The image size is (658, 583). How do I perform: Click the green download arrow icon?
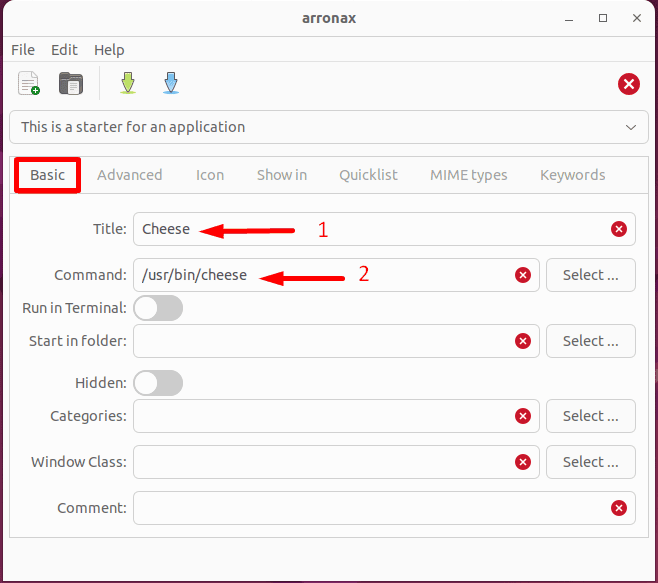[x=127, y=84]
